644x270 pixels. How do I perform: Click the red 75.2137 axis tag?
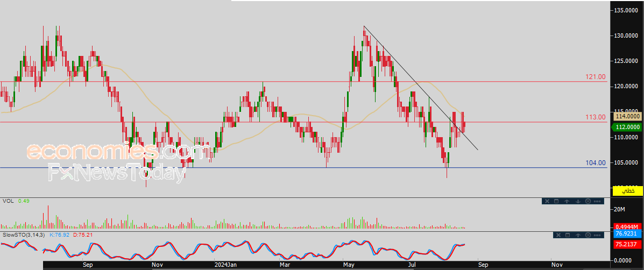coord(627,244)
